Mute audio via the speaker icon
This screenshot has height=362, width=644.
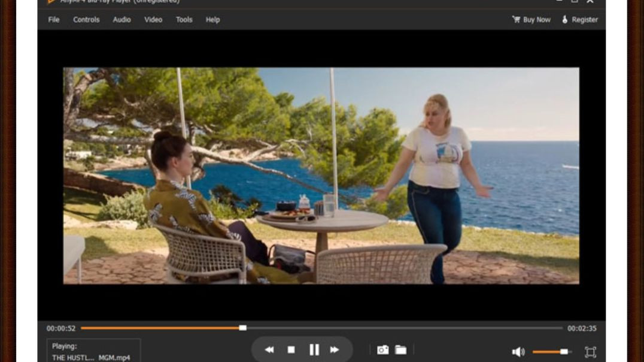point(518,352)
